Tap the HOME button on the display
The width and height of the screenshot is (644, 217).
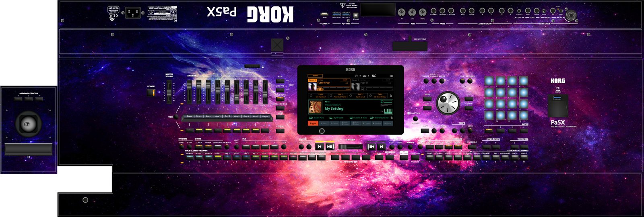click(x=315, y=76)
